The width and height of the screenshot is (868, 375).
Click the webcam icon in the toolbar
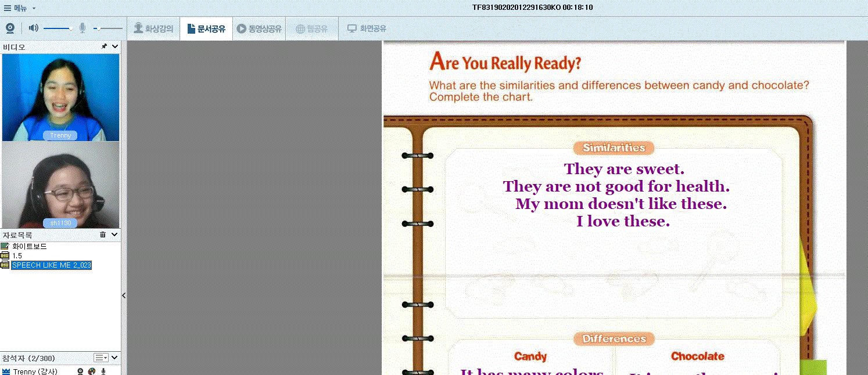(10, 28)
